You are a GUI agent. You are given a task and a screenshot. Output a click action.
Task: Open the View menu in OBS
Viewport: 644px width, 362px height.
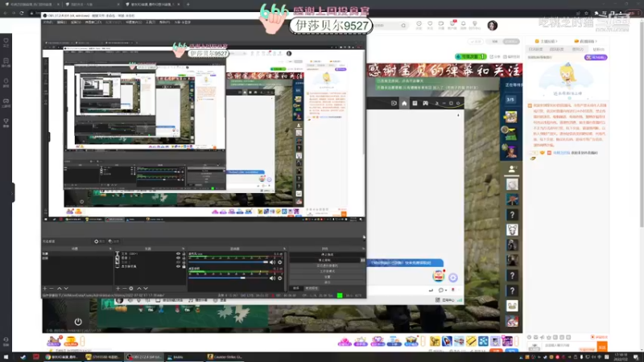coord(76,23)
